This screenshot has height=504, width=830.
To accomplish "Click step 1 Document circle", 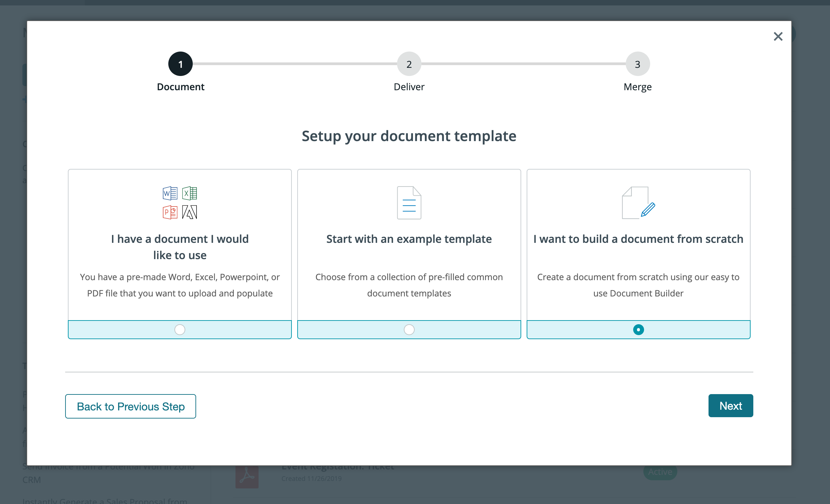I will coord(181,64).
